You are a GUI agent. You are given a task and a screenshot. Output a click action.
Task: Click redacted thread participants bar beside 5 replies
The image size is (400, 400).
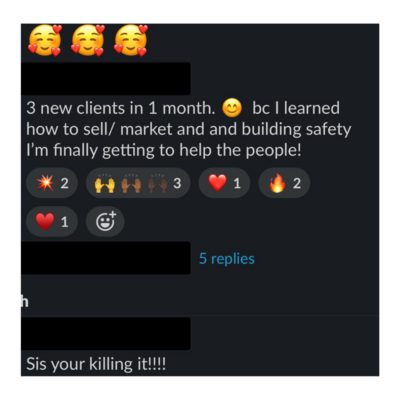coord(106,258)
